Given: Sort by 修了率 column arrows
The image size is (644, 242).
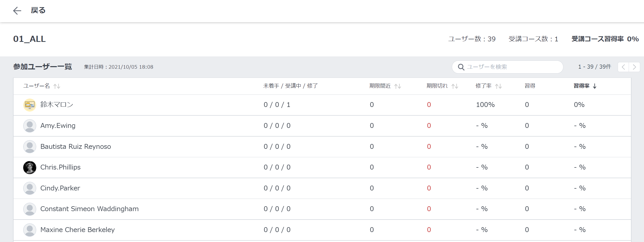Looking at the screenshot, I should coord(498,86).
